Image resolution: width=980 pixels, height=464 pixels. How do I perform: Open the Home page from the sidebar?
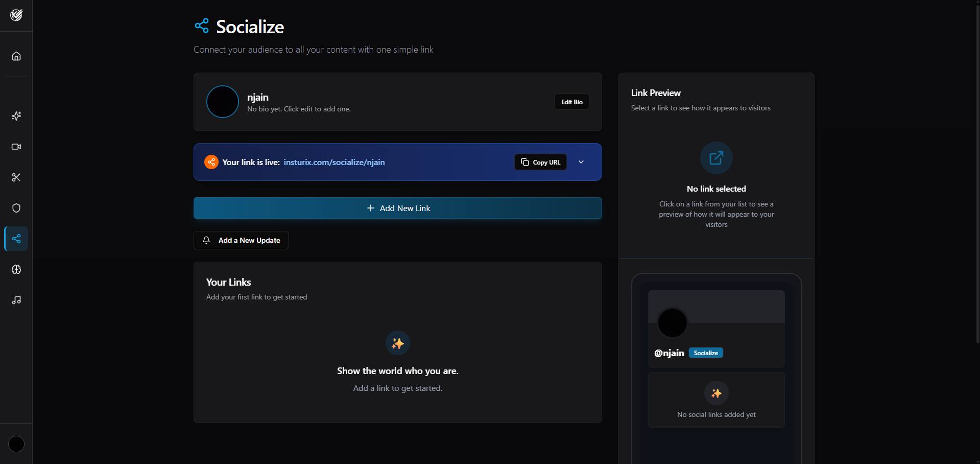[x=16, y=56]
